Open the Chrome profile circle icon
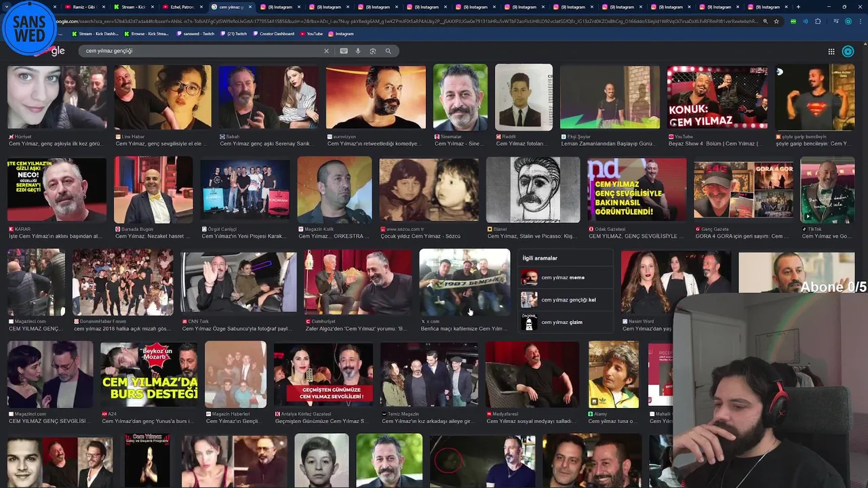868x488 pixels. (x=848, y=21)
